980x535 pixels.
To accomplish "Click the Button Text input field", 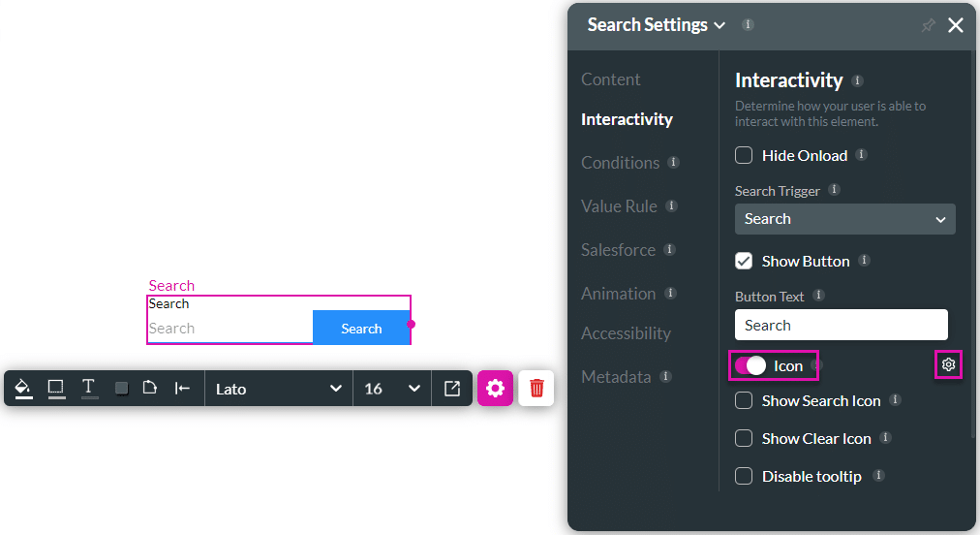I will point(841,325).
